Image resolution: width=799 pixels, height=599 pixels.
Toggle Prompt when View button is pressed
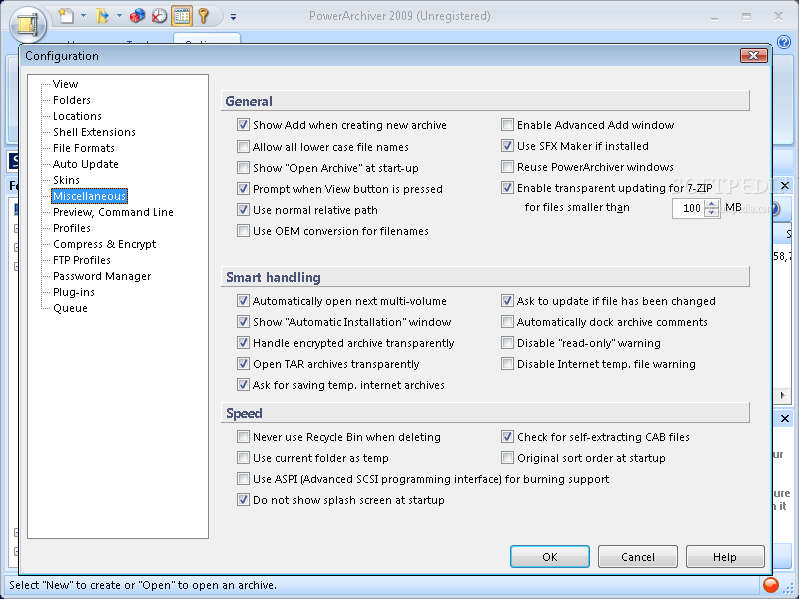coord(243,188)
